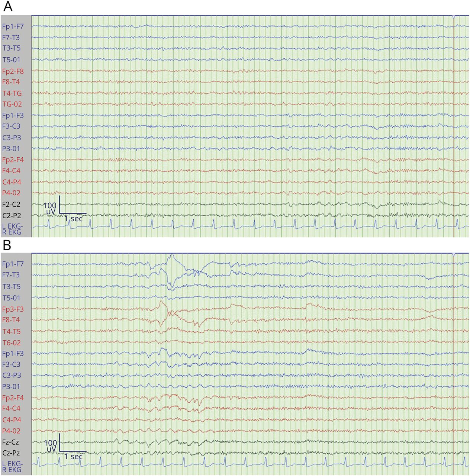Click the time marker triangle atop panel B
Viewport: 470px width, 476px height.
pos(454,255)
